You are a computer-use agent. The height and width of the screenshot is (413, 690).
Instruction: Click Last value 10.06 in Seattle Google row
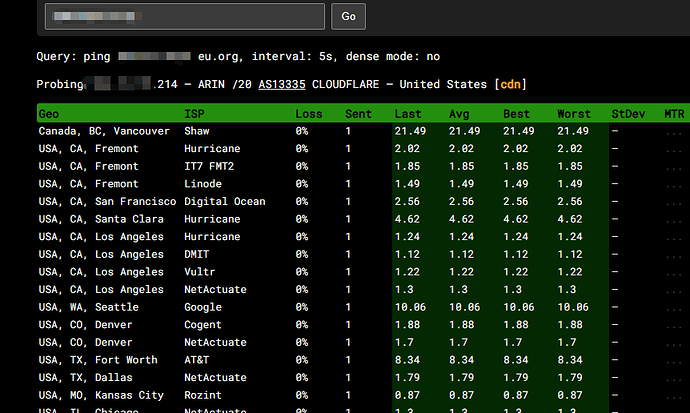[x=410, y=307]
